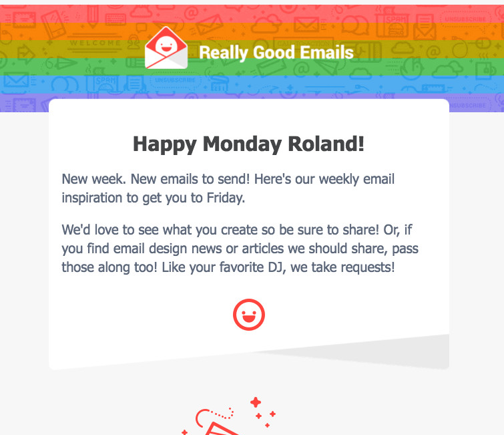This screenshot has height=435, width=504.
Task: Click the cloud icon in the orange stripe
Action: [x=266, y=24]
